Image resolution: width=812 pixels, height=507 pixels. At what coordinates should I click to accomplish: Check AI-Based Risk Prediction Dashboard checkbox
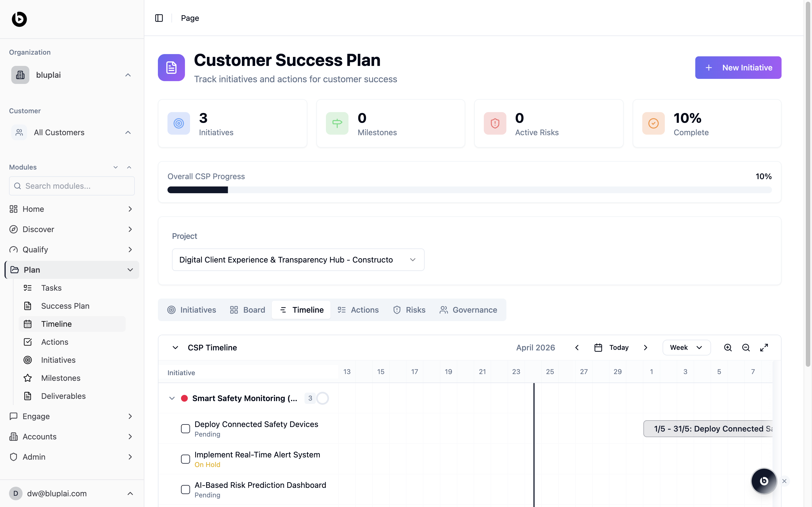tap(186, 490)
